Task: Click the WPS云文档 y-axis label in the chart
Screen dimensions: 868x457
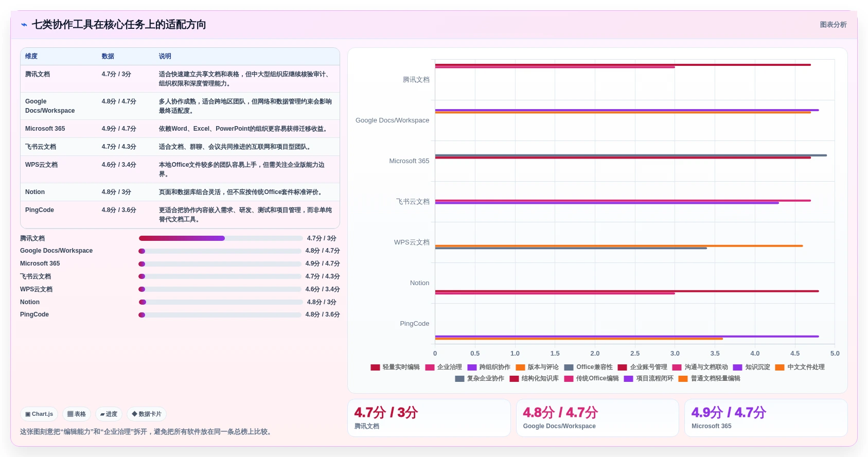Action: (x=412, y=242)
